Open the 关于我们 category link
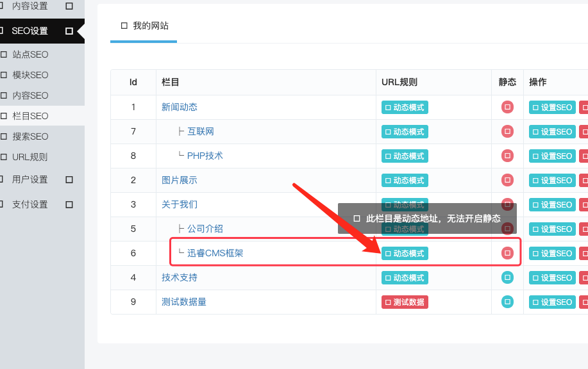 pyautogui.click(x=180, y=204)
